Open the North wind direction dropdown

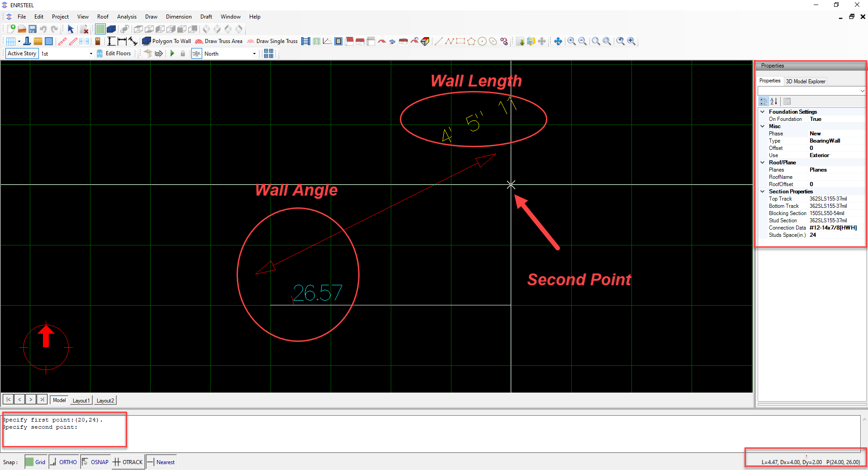tap(254, 53)
